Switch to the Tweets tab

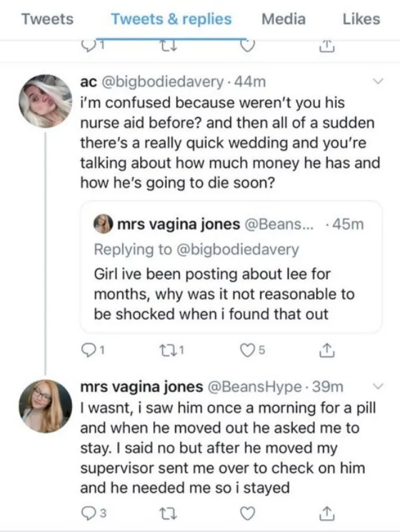pyautogui.click(x=47, y=19)
